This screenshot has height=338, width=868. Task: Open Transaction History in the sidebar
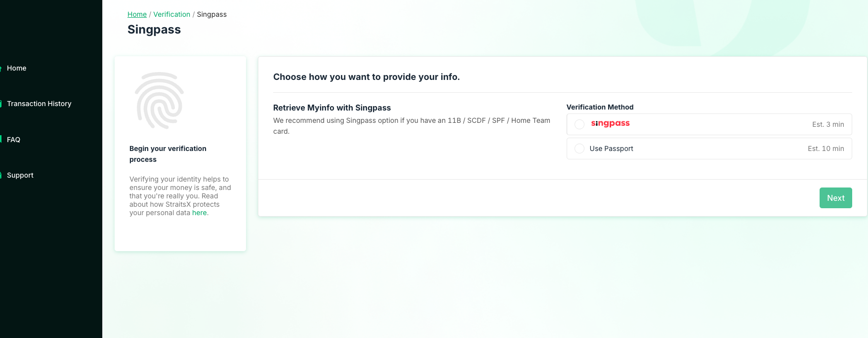coord(39,104)
